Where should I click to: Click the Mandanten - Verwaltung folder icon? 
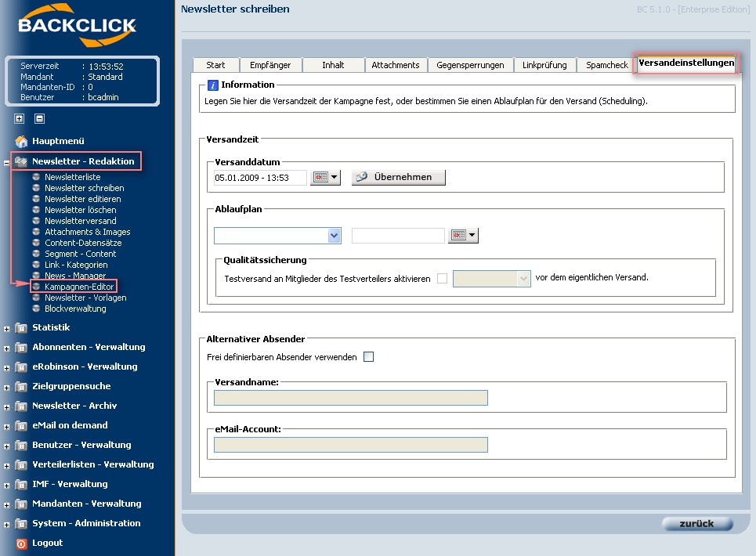point(20,504)
